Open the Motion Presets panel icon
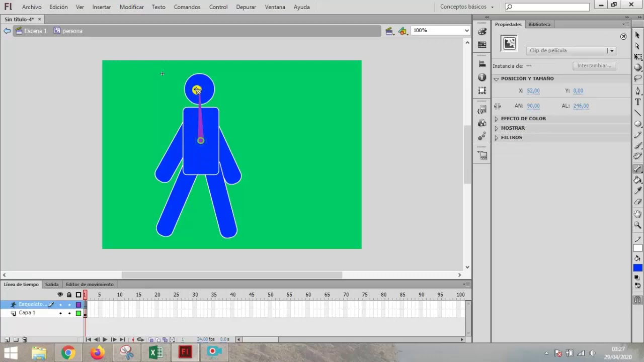The width and height of the screenshot is (644, 362). click(x=482, y=136)
